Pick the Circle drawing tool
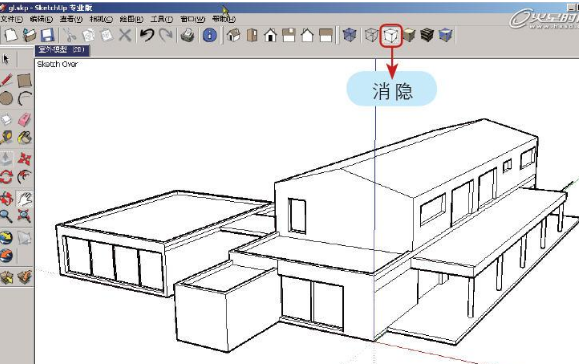This screenshot has width=579, height=364. 6,99
